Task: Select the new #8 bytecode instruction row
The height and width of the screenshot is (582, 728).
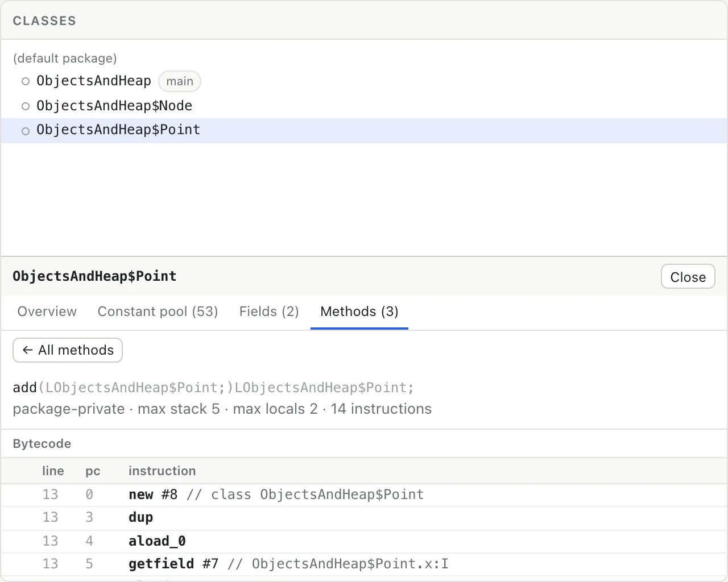Action: click(364, 495)
